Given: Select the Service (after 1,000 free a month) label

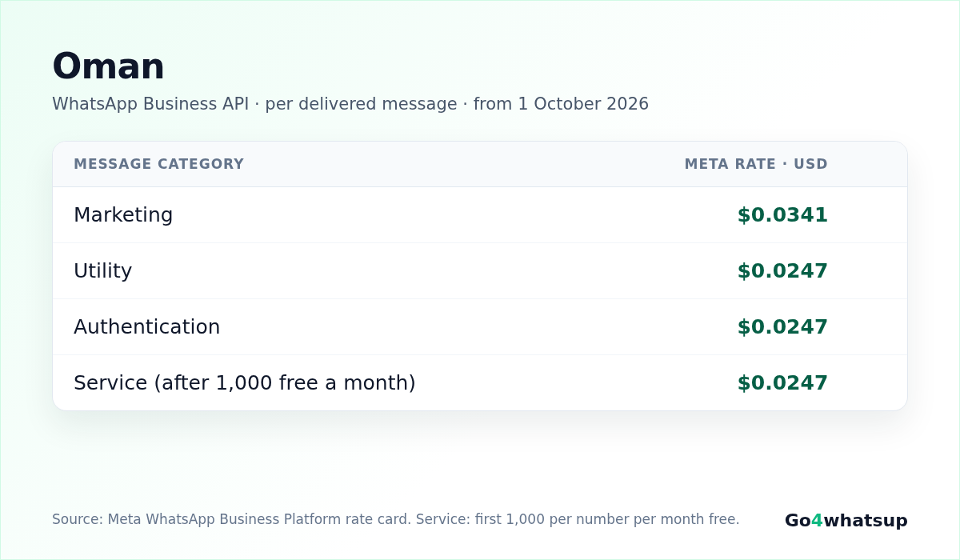Looking at the screenshot, I should tap(245, 382).
